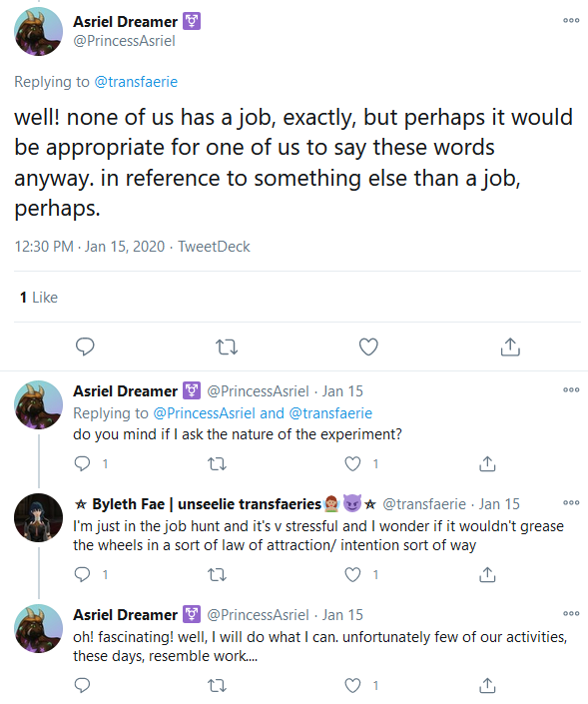Like the 'nature of the experiment' tweet
Image resolution: width=588 pixels, height=704 pixels.
click(352, 463)
